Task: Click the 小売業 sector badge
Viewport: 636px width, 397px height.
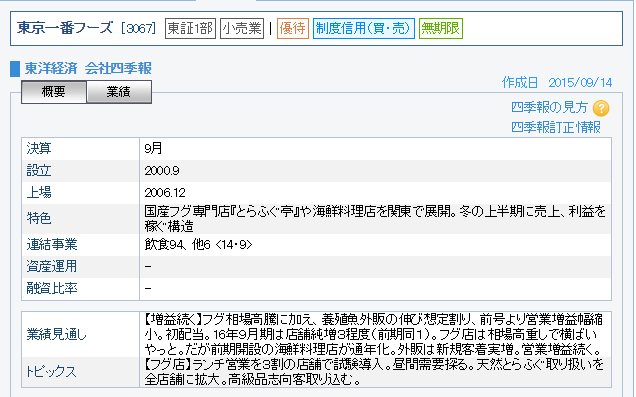Action: click(242, 28)
